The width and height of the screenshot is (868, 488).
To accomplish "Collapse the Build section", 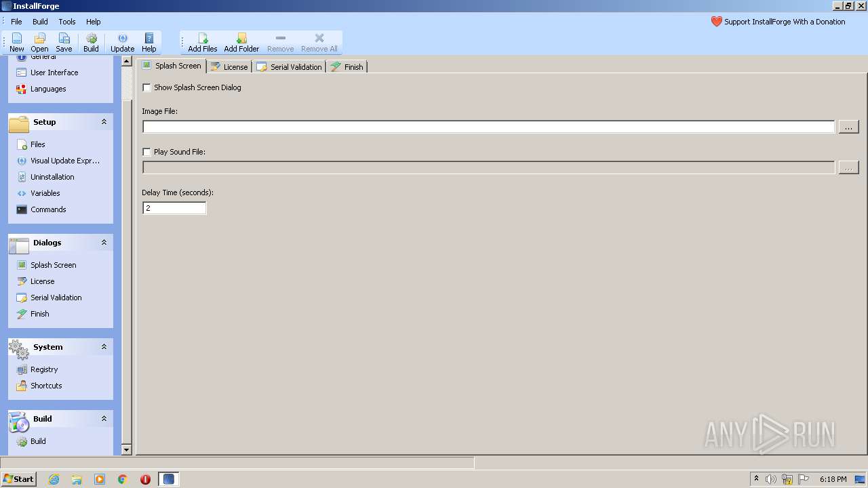I will [x=104, y=419].
